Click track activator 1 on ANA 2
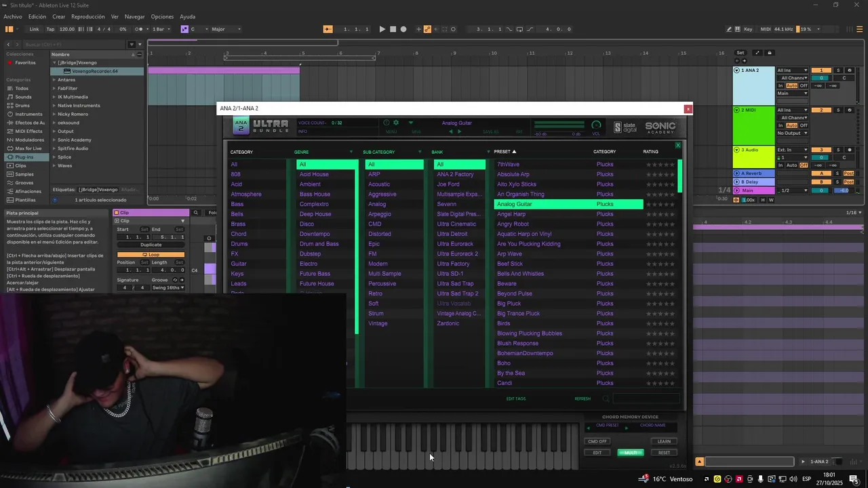Screen dimensions: 868x488 821,70
